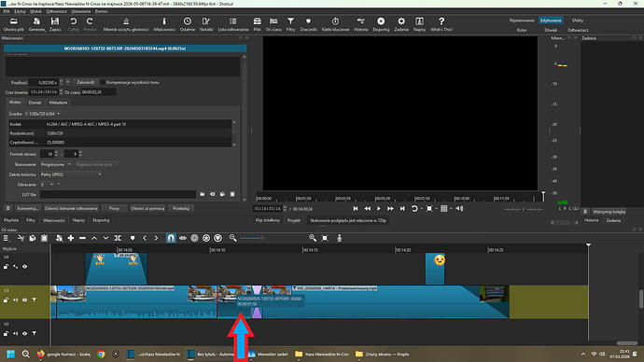Click the Przeładuj button
The height and width of the screenshot is (362, 644).
click(181, 208)
